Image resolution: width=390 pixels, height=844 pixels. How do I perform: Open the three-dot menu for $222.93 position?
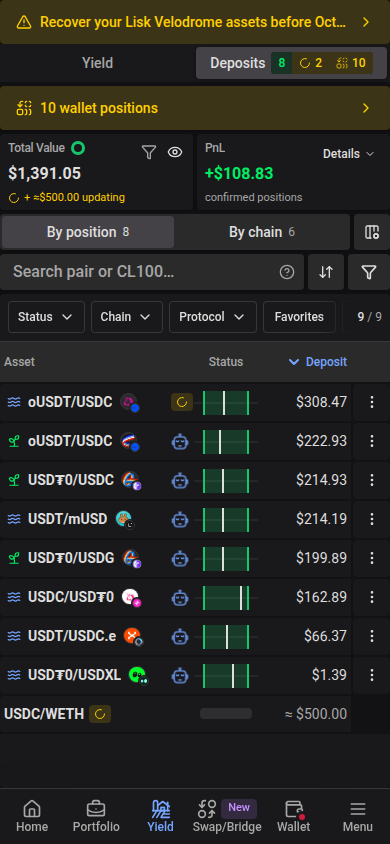[x=371, y=441]
